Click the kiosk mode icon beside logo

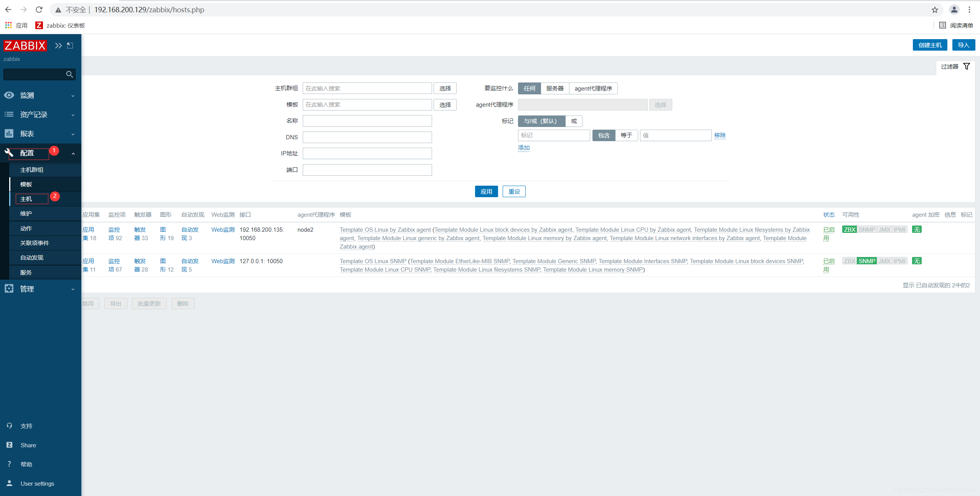click(x=70, y=46)
